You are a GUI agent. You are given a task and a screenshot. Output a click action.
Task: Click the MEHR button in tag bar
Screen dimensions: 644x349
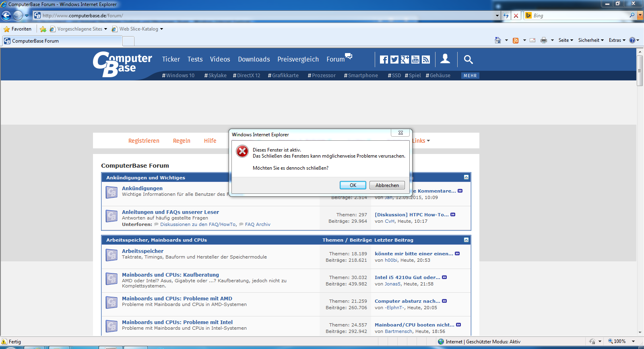click(x=470, y=76)
